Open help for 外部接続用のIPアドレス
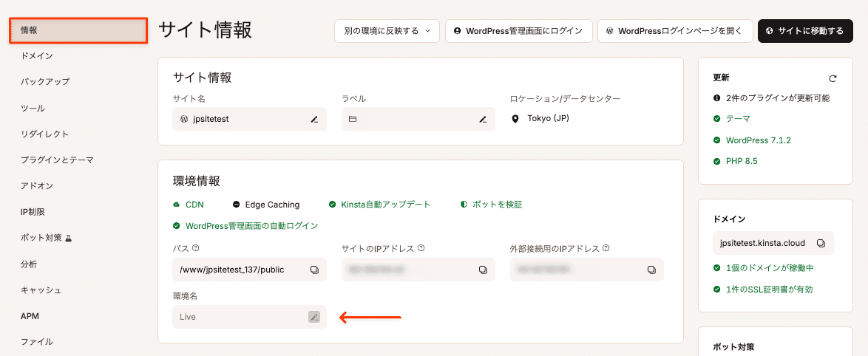Screen dimensions: 868x356 (x=607, y=248)
